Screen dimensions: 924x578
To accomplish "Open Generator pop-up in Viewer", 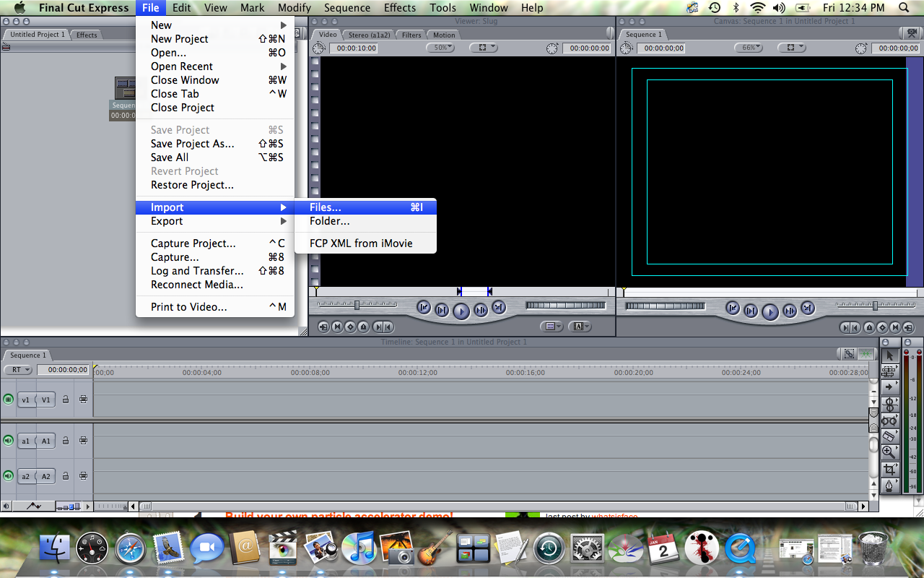I will point(580,327).
